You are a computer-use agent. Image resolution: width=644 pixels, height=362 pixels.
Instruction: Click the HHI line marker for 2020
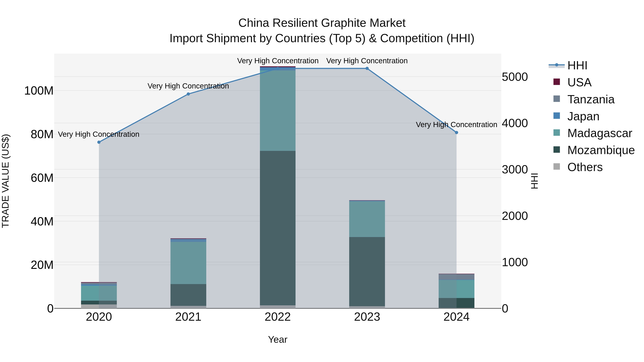99,142
